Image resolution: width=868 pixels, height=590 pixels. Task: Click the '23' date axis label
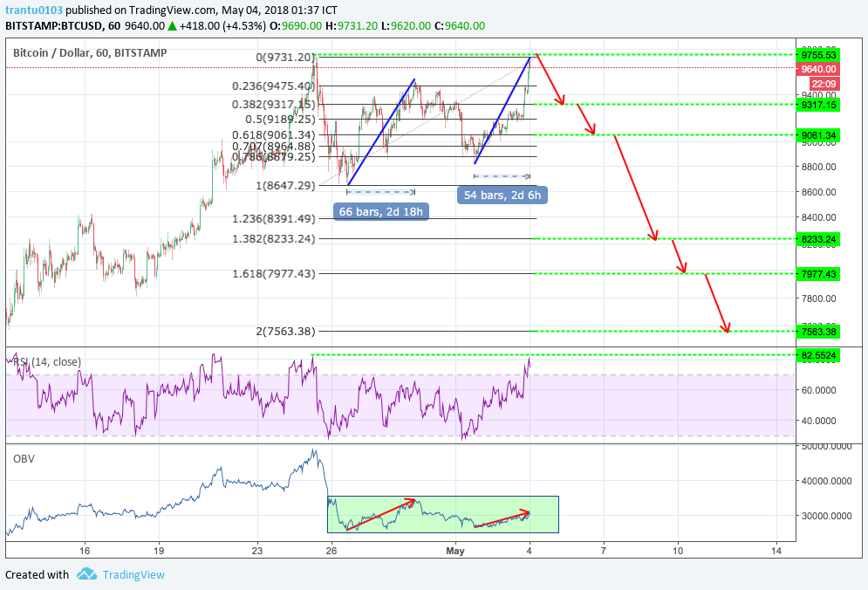point(256,551)
